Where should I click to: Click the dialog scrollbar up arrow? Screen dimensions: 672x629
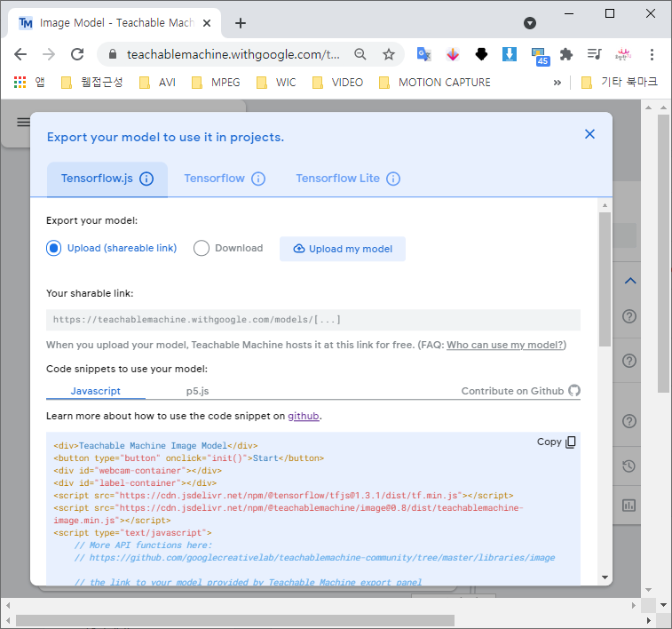(605, 205)
